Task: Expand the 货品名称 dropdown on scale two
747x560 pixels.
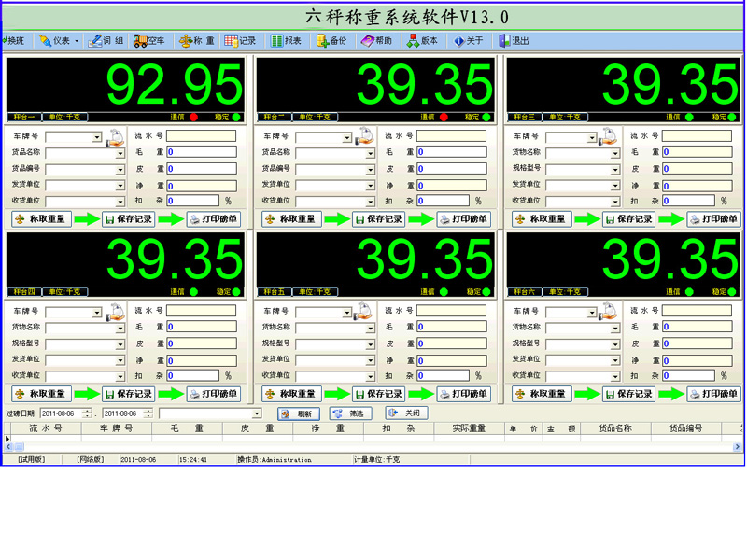Action: pos(370,153)
